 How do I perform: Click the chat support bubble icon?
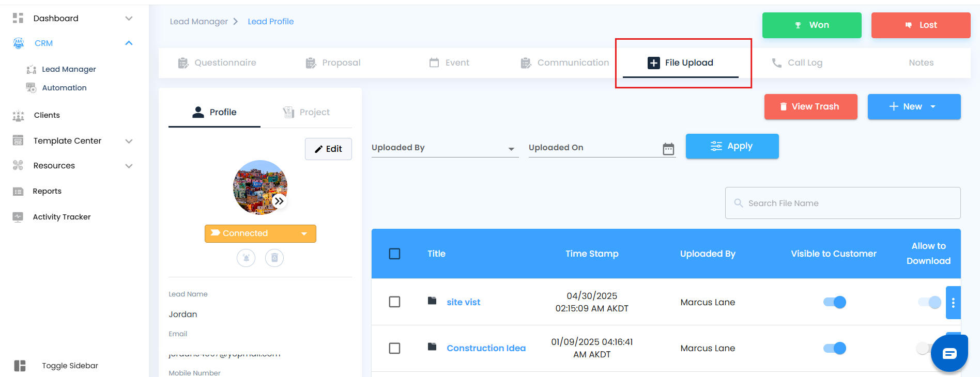pos(949,353)
